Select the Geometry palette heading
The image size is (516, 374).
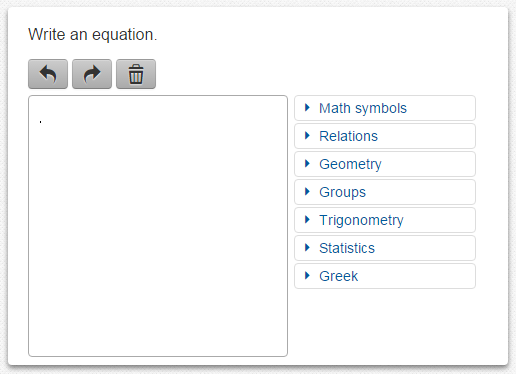tap(350, 164)
